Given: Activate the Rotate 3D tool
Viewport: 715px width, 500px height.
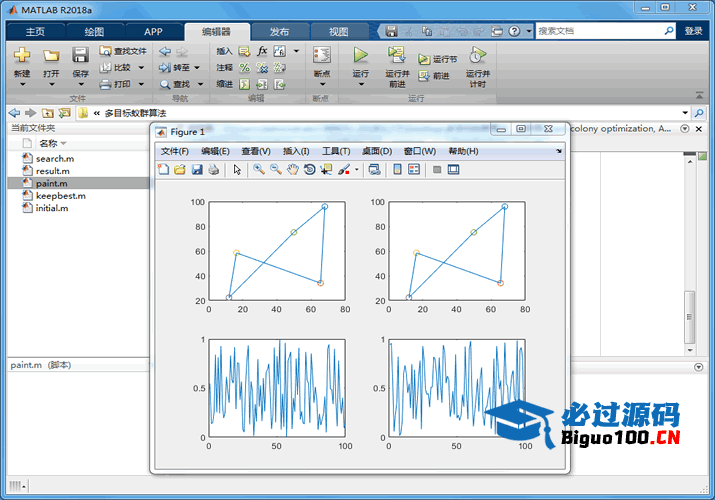Looking at the screenshot, I should [310, 170].
